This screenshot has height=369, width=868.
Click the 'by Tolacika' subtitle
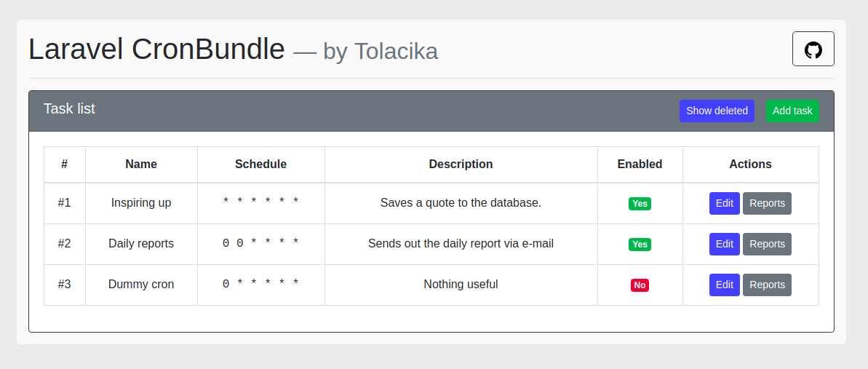(381, 52)
